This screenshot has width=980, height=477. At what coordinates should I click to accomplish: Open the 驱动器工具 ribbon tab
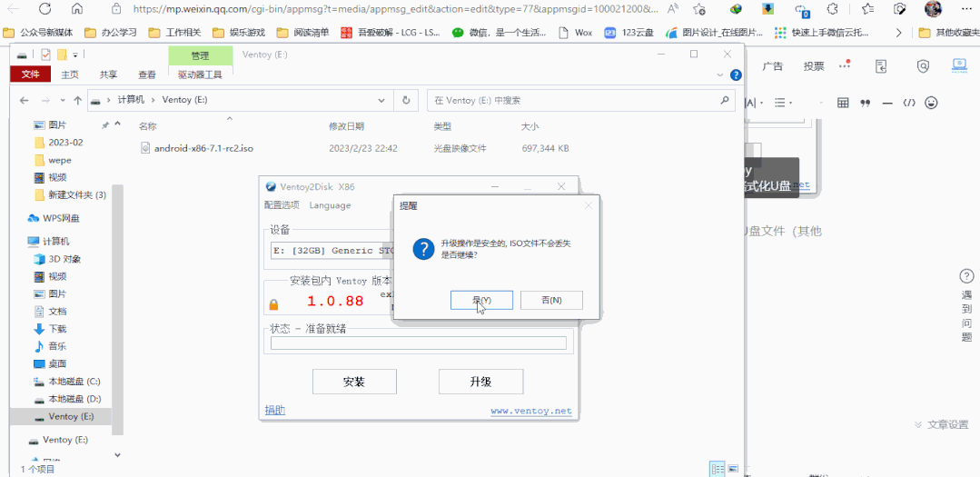(200, 75)
